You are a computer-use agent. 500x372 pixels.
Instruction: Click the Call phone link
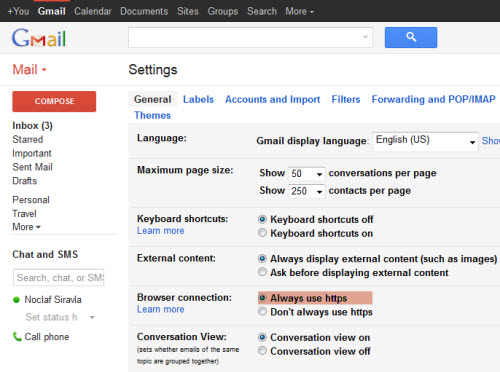47,337
